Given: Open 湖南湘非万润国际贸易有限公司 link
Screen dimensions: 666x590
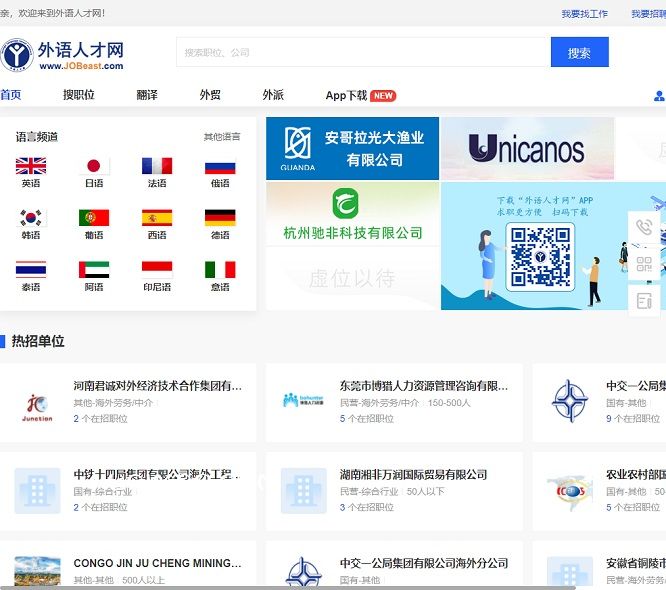Looking at the screenshot, I should pos(413,474).
